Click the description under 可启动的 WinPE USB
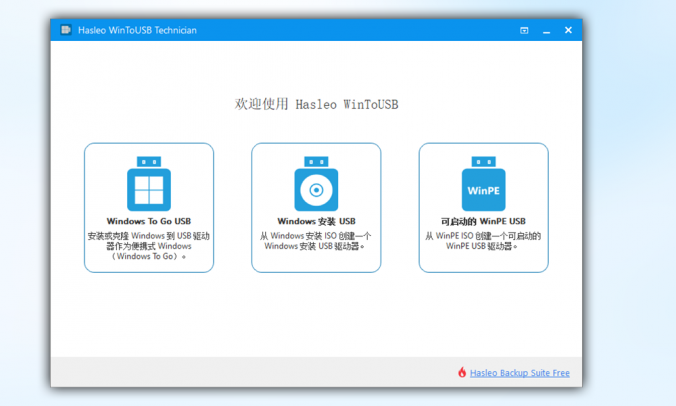 [x=483, y=241]
